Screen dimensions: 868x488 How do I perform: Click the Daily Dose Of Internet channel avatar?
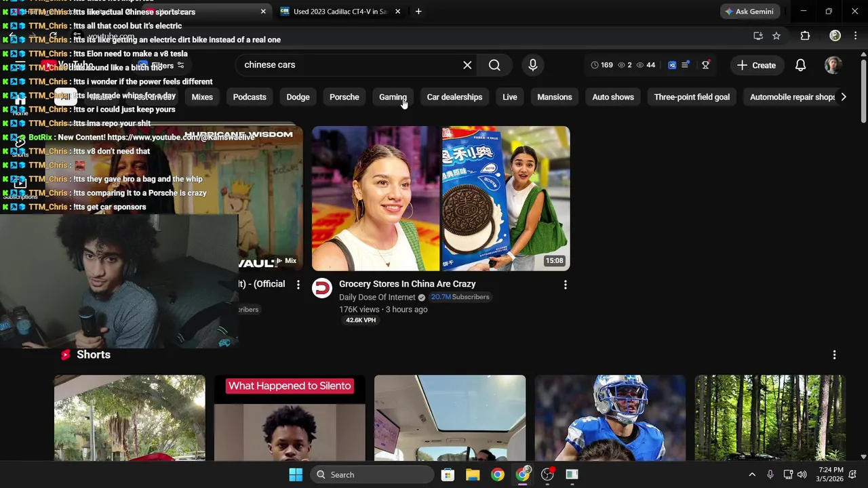coord(322,288)
